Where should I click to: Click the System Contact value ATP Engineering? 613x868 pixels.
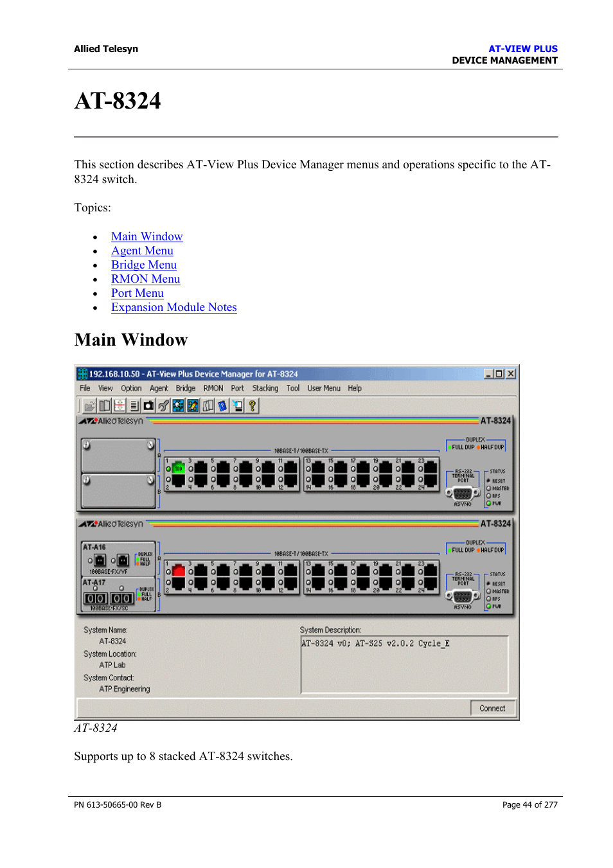(x=125, y=689)
